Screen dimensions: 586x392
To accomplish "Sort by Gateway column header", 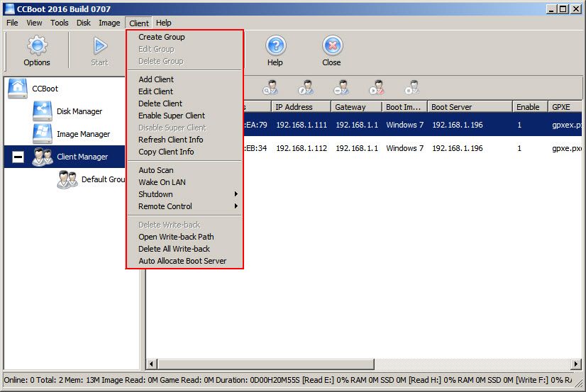I will pyautogui.click(x=357, y=107).
